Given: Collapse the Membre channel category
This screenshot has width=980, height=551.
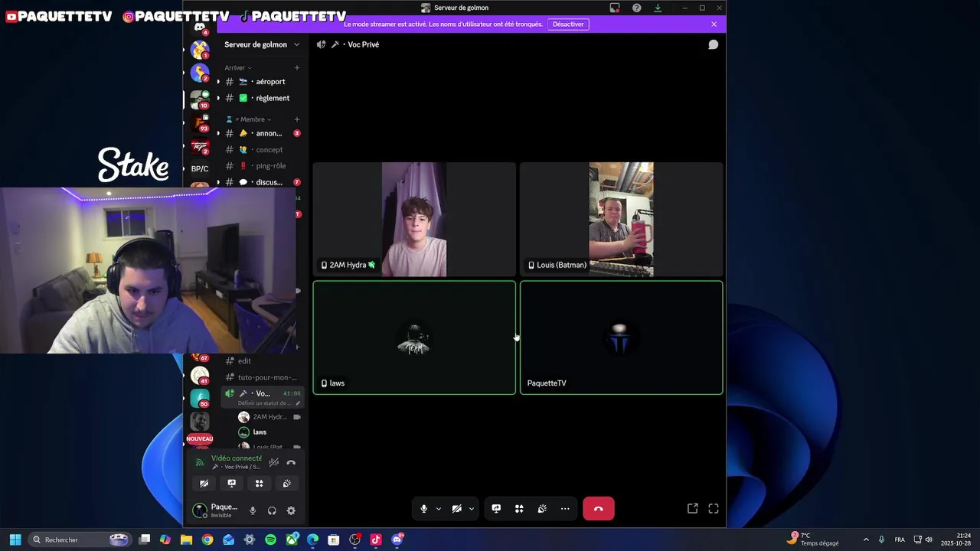Looking at the screenshot, I should click(x=248, y=119).
